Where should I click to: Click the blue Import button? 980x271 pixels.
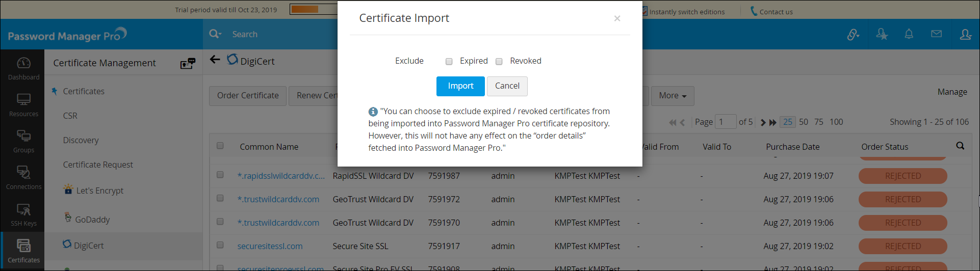click(x=460, y=86)
